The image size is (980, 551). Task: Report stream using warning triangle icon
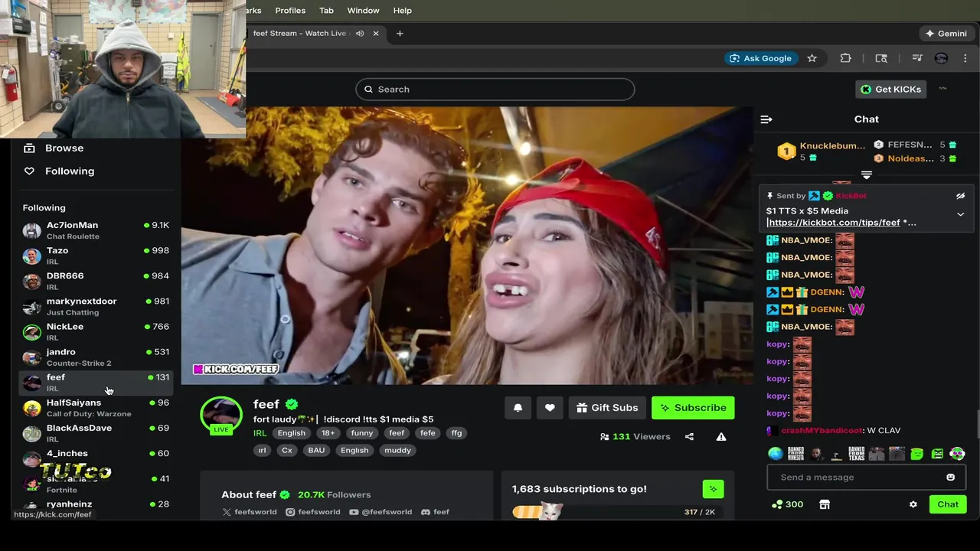[x=721, y=437]
